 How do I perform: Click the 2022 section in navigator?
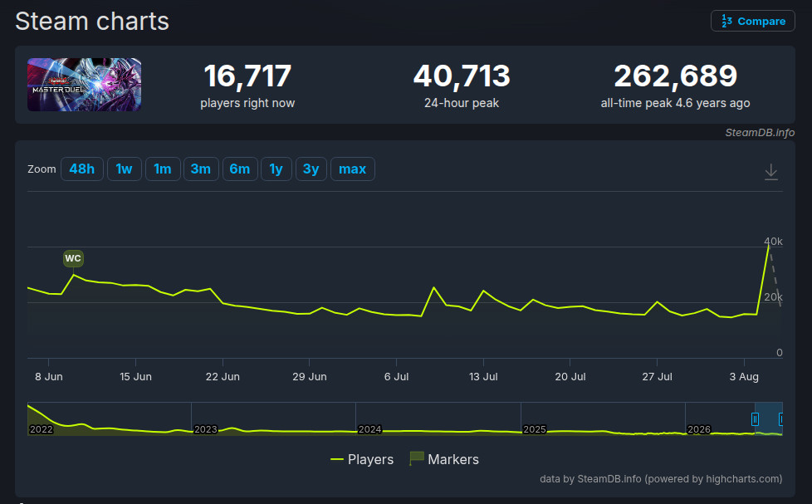[41, 429]
